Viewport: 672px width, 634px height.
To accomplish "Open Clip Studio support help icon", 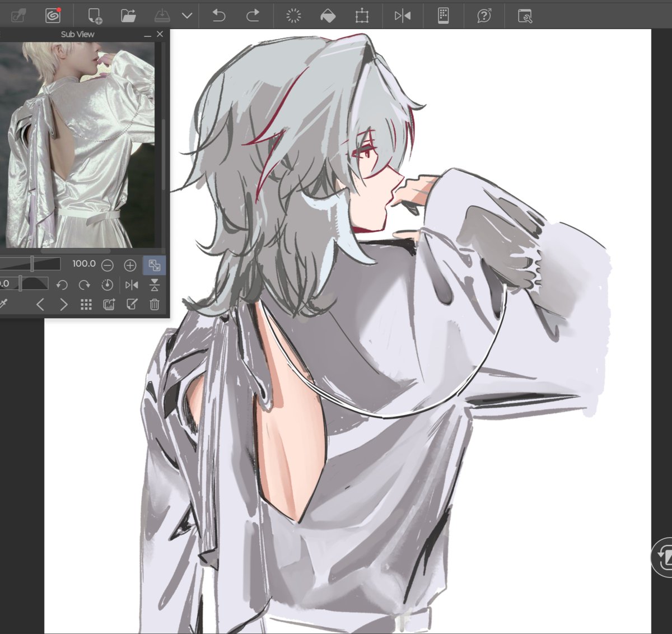I will coord(484,16).
